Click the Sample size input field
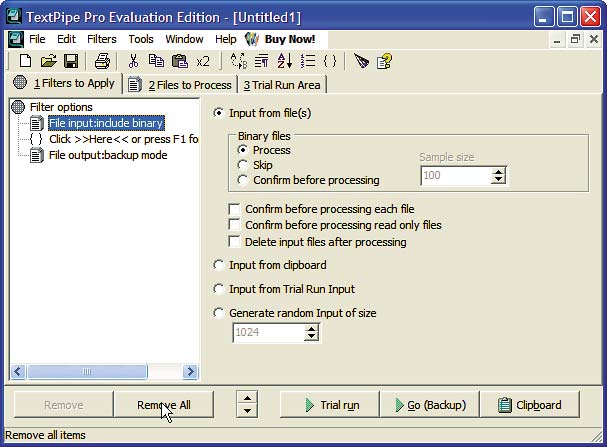 click(456, 176)
